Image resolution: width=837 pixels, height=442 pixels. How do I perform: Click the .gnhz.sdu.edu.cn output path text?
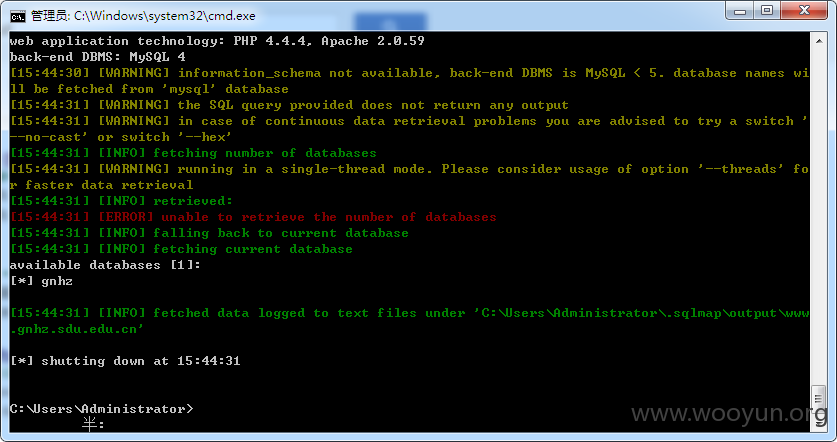point(76,329)
